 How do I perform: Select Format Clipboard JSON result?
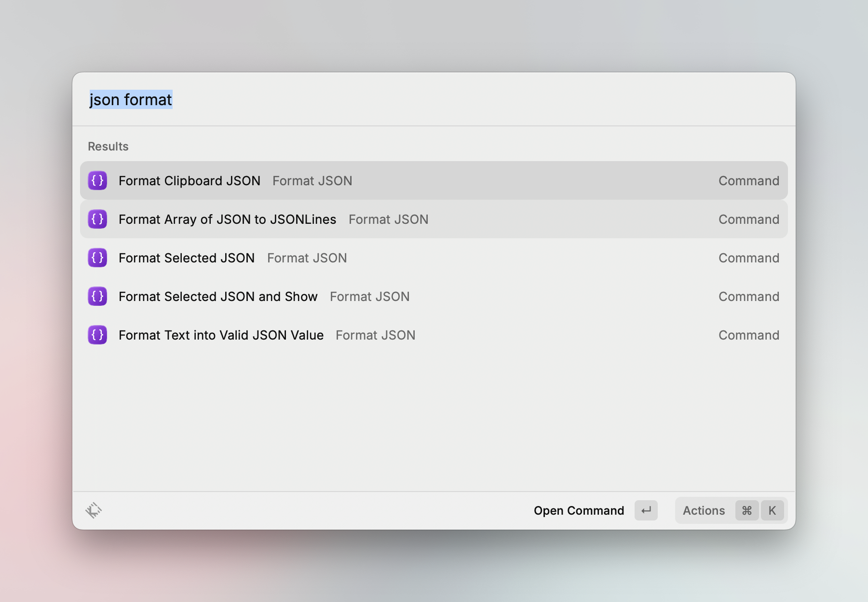click(190, 181)
